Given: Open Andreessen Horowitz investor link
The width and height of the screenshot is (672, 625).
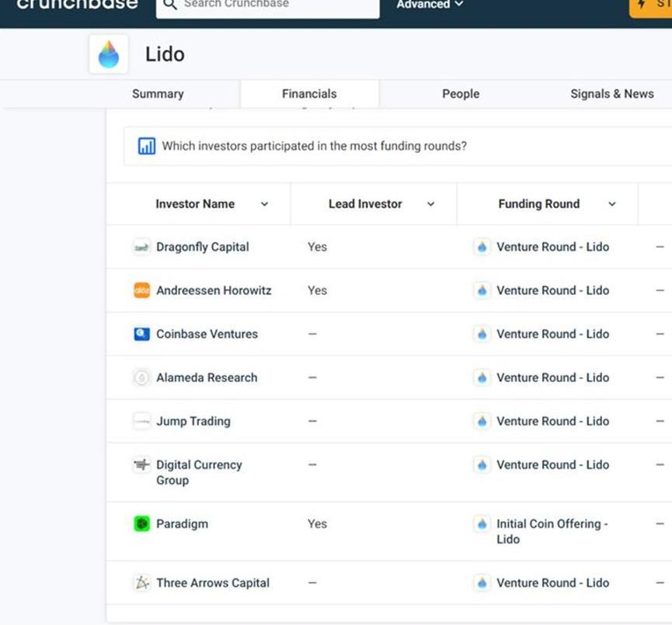Looking at the screenshot, I should coord(214,290).
